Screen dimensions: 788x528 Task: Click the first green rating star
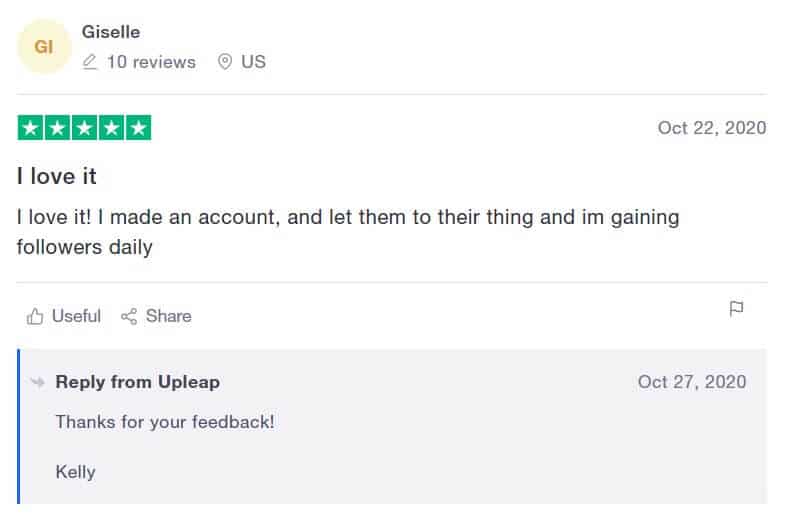(30, 128)
